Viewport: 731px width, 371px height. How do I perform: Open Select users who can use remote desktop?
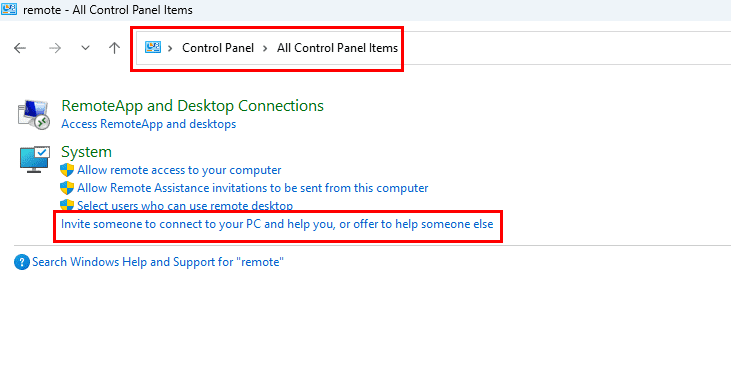coord(185,206)
